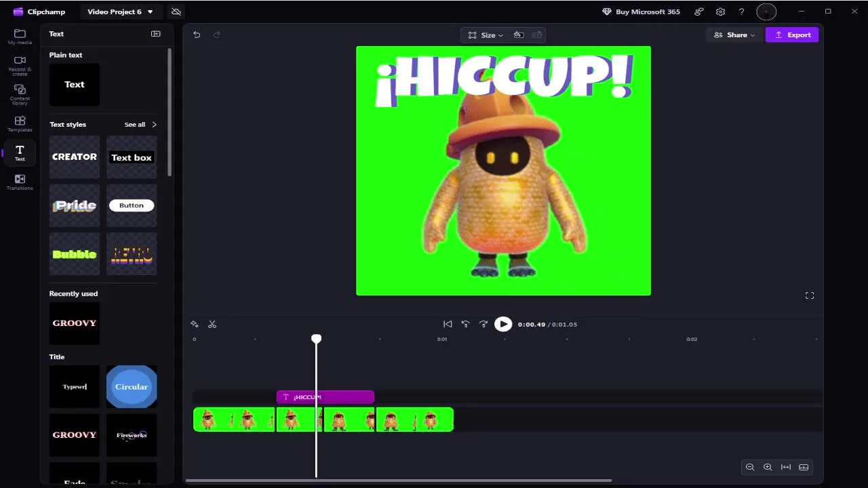Open the Transitions sidebar tab
The height and width of the screenshot is (488, 868).
click(x=20, y=182)
